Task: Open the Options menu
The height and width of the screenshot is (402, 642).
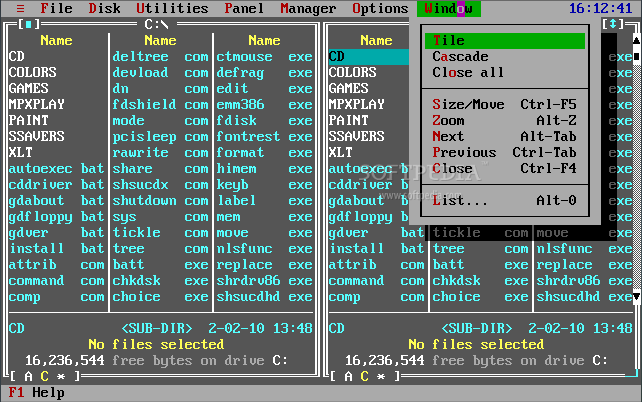Action: pyautogui.click(x=380, y=8)
